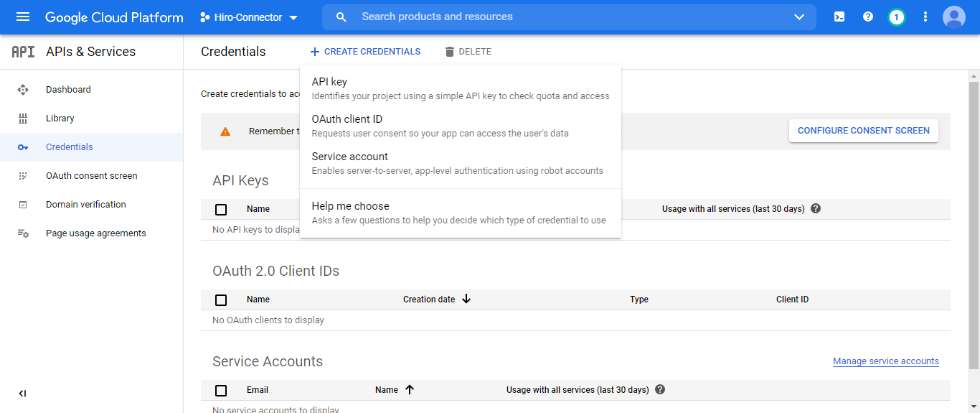Open the three-dot settings menu
Image resolution: width=980 pixels, height=413 pixels.
coord(925,17)
